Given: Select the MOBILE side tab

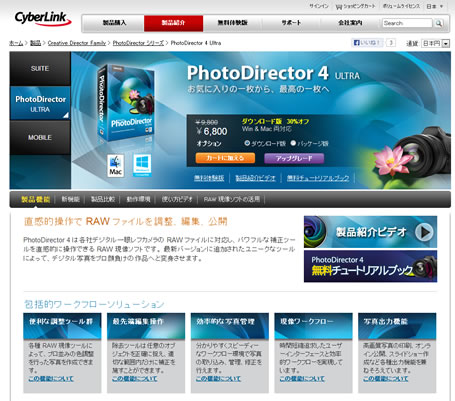Looking at the screenshot, I should [40, 138].
